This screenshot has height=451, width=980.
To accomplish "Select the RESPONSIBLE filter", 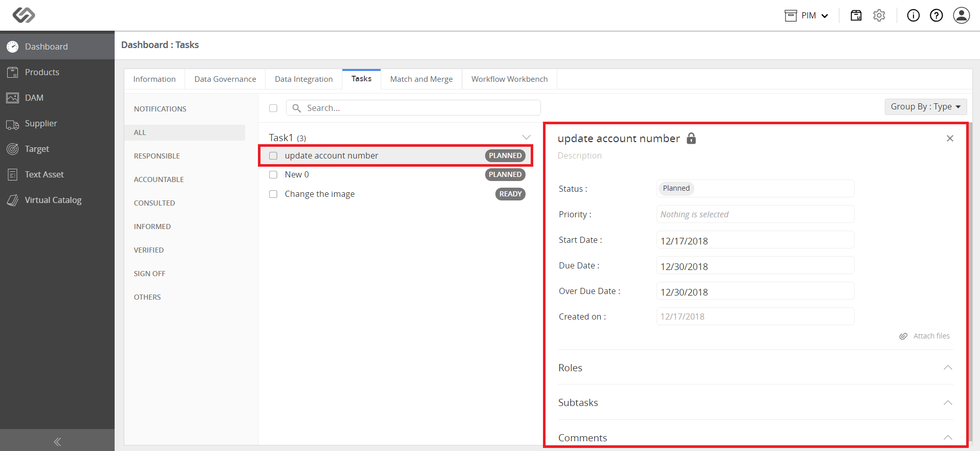I will [157, 156].
